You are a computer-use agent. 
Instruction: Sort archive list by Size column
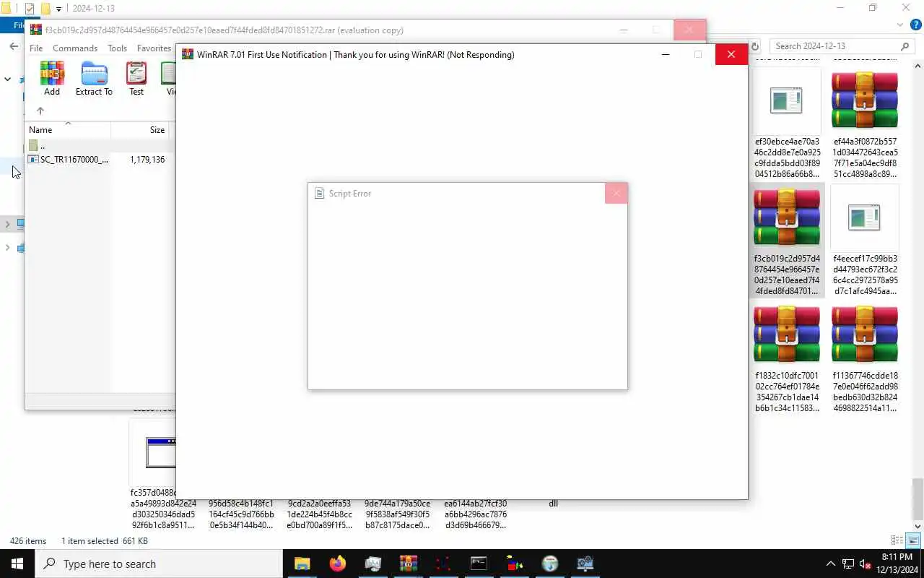[x=140, y=130]
